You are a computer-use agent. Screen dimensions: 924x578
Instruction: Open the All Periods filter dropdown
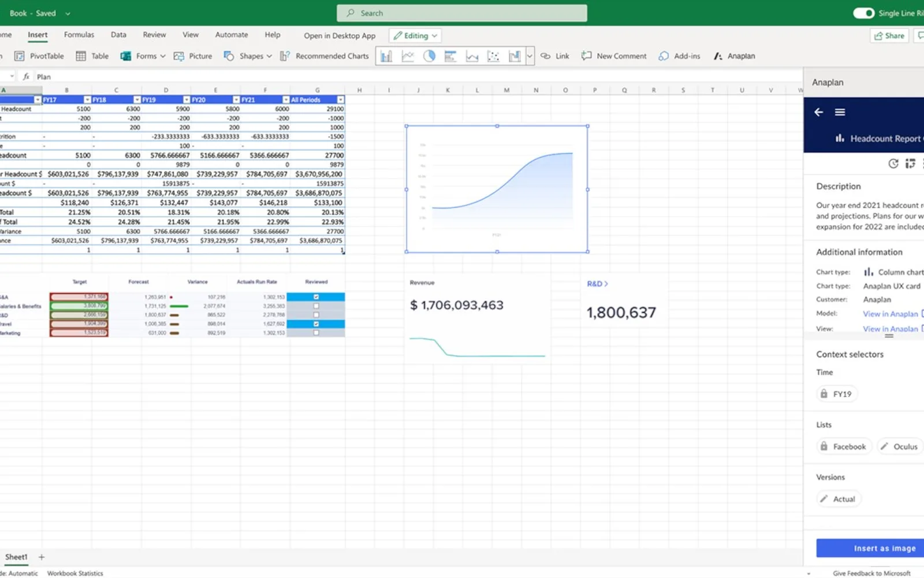(x=341, y=100)
